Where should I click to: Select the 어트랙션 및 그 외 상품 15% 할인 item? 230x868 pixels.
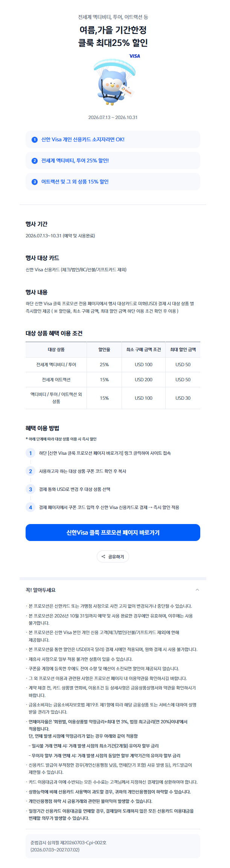113,182
